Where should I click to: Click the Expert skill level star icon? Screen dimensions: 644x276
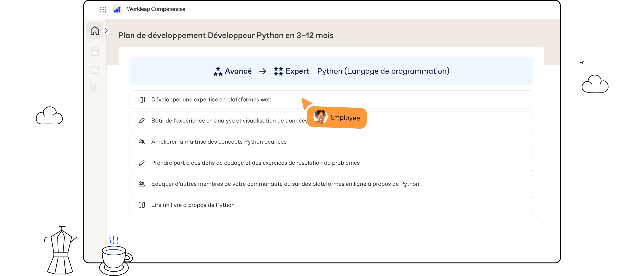[277, 71]
